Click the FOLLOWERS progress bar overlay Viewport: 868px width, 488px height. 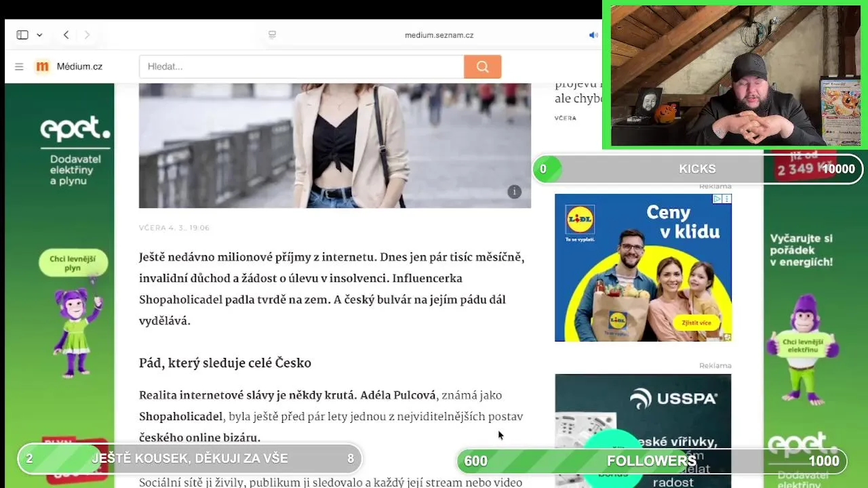coord(652,461)
